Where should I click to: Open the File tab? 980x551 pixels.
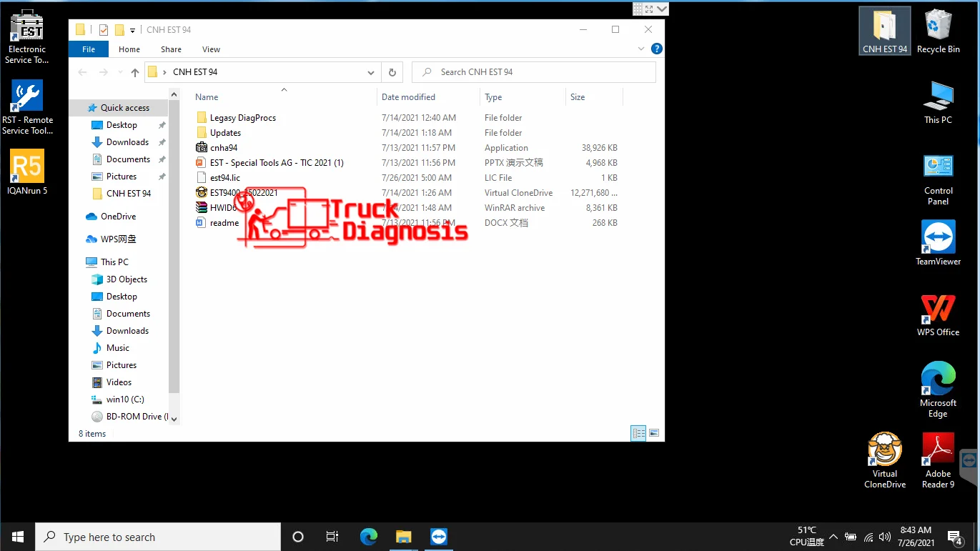pos(89,49)
